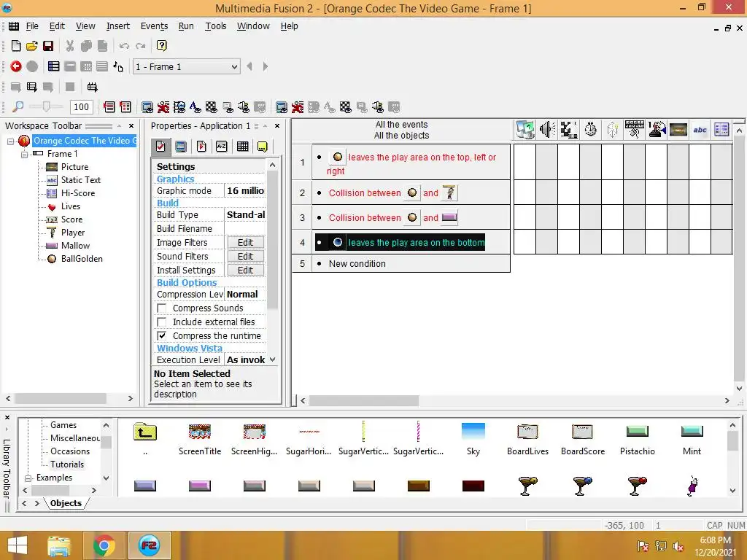
Task: Collapse the Frame 1 tree node
Action: click(x=24, y=155)
